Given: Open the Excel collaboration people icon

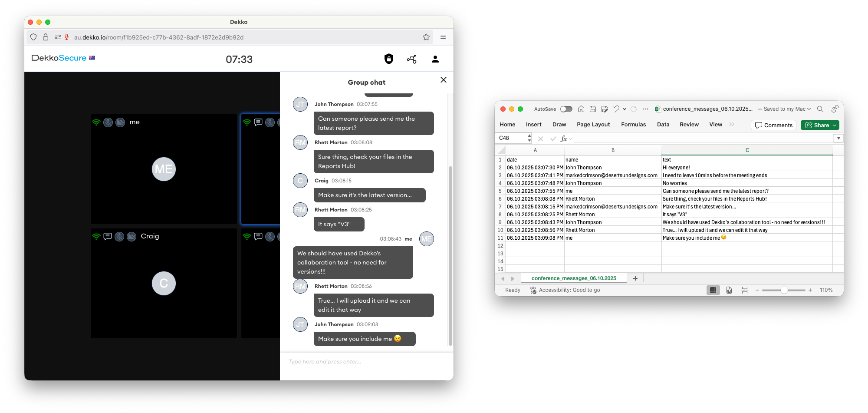Looking at the screenshot, I should click(x=835, y=109).
